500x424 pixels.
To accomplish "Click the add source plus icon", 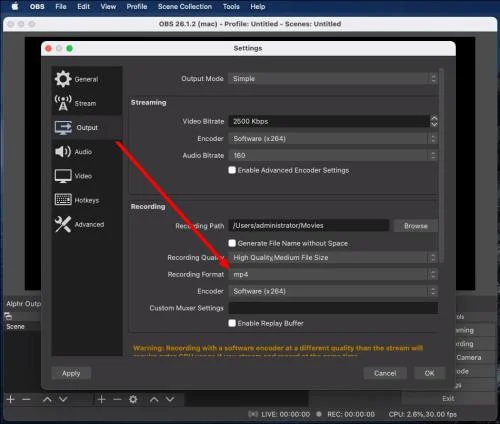I will tap(101, 399).
